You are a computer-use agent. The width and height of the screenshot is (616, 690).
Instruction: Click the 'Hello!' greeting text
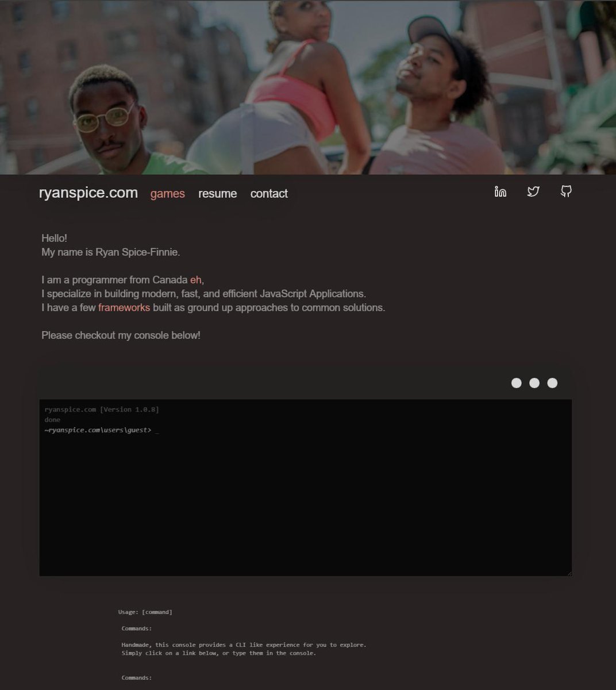(x=55, y=238)
